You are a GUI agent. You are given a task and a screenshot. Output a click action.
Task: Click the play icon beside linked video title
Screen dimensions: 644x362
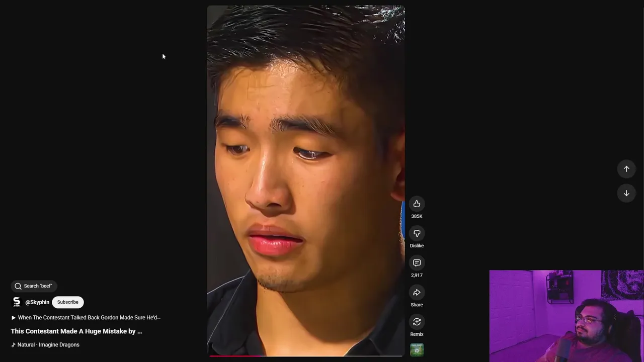pyautogui.click(x=14, y=318)
